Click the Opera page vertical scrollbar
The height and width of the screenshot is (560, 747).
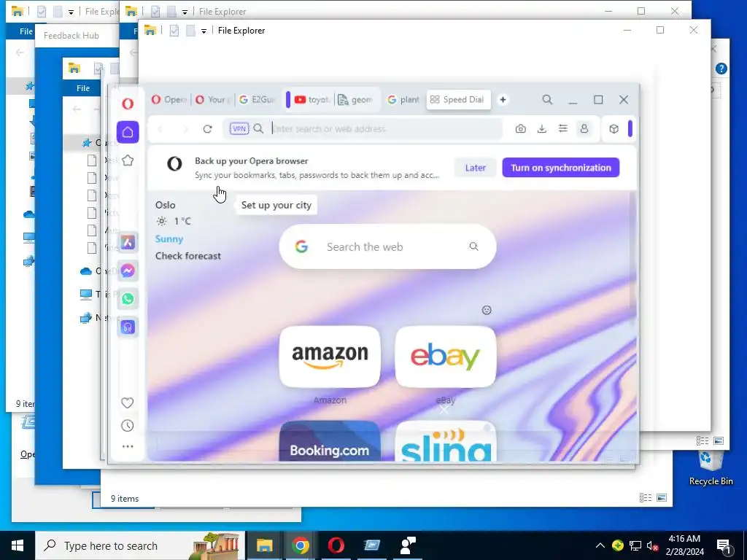coord(633,257)
